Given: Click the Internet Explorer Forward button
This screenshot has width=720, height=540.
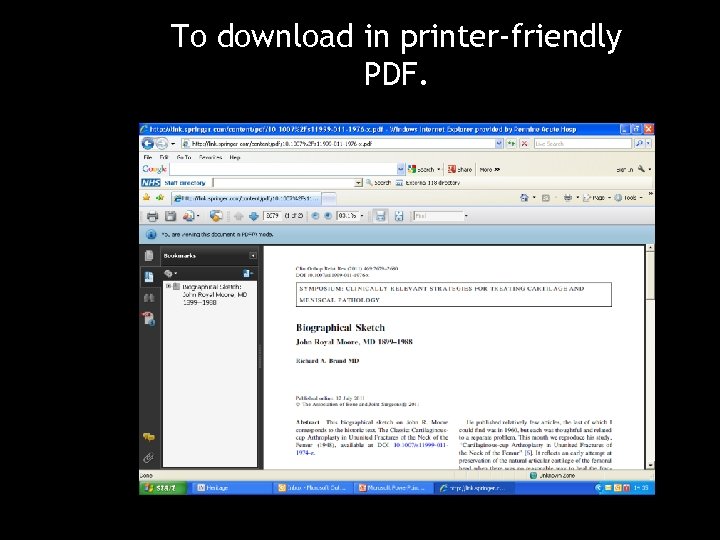Looking at the screenshot, I should tap(162, 144).
